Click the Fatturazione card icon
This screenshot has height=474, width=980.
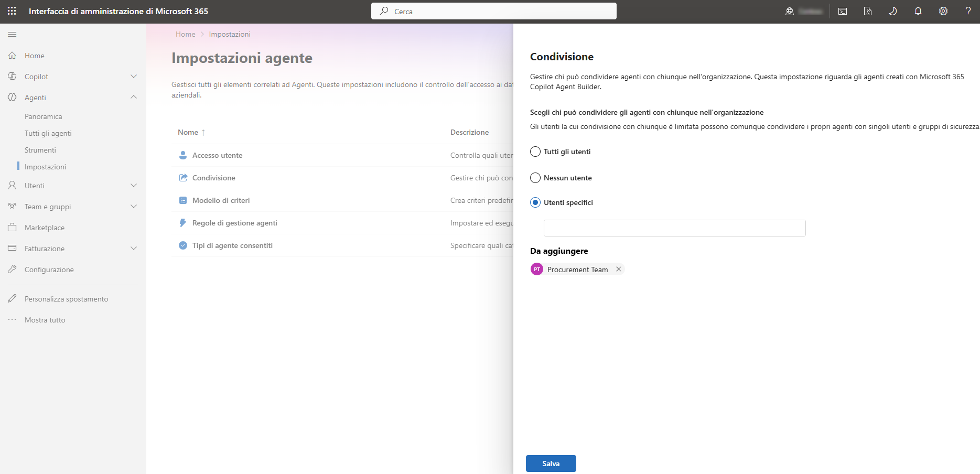click(x=12, y=248)
